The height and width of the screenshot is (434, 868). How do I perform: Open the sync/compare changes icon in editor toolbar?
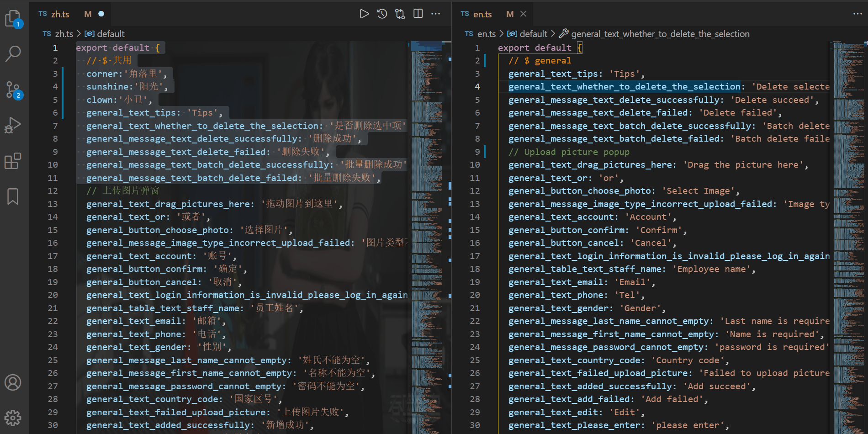coord(400,14)
